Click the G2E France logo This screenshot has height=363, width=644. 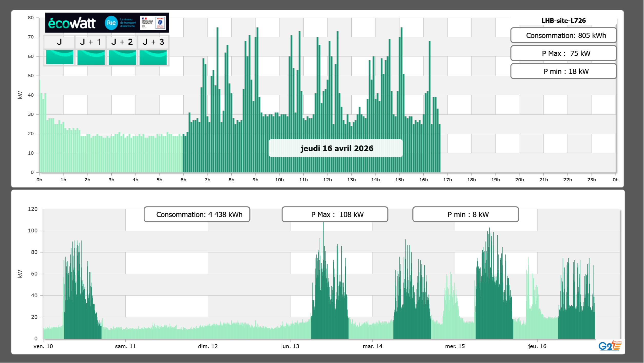(x=610, y=346)
